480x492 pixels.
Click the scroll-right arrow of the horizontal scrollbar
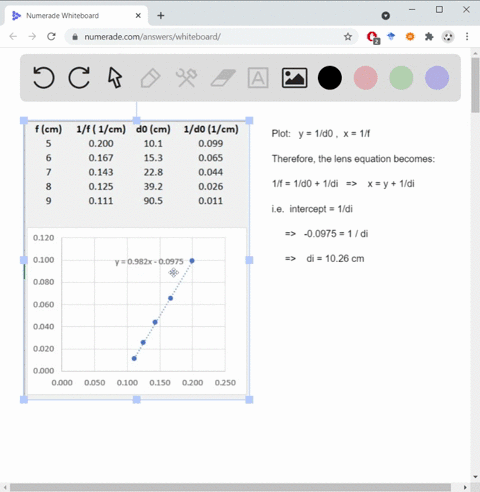(x=465, y=487)
